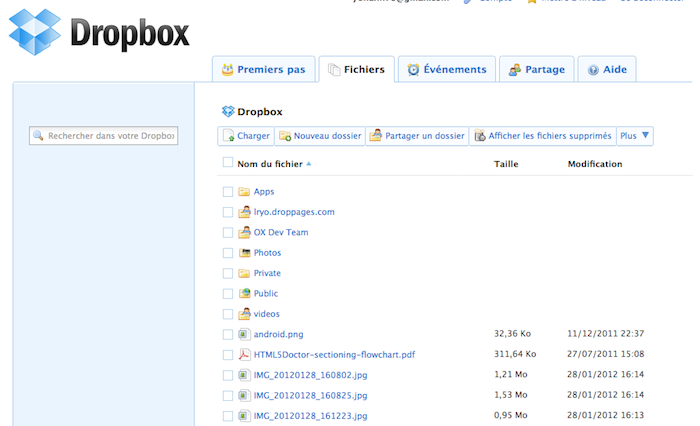The height and width of the screenshot is (426, 700).
Task: Tick the checkbox next to Apps folder
Action: coord(228,192)
